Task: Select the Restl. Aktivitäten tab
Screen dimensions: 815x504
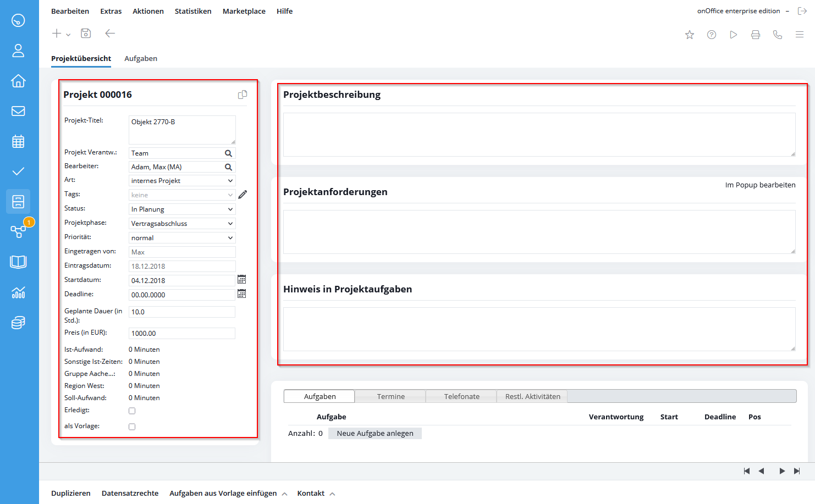Action: coord(532,396)
